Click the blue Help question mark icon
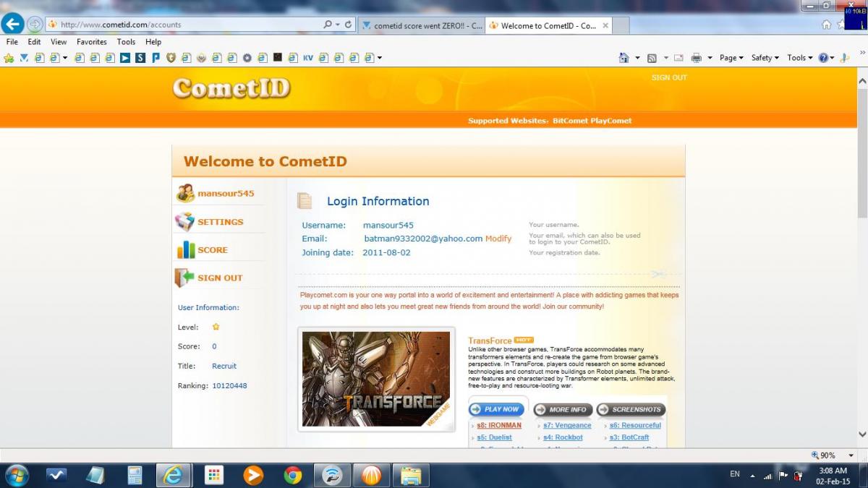Screen dimensions: 868x488 823,58
